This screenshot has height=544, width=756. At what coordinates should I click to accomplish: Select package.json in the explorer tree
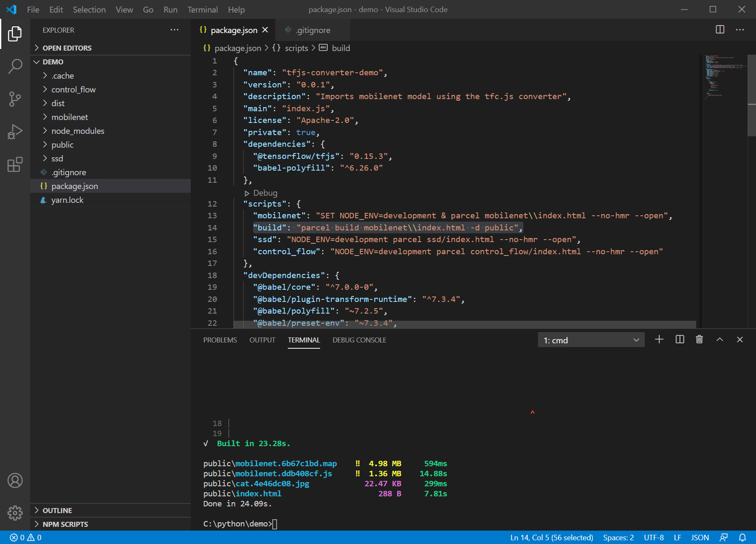click(x=110, y=186)
